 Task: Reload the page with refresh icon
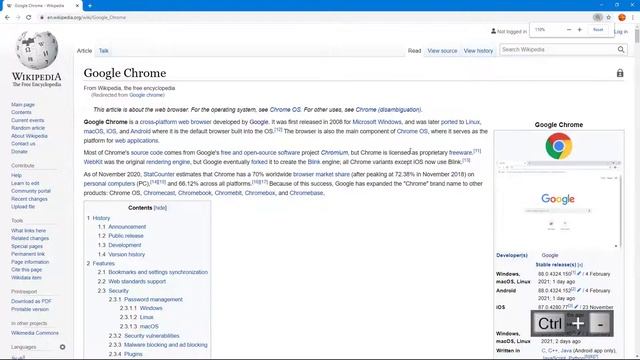pyautogui.click(x=29, y=17)
